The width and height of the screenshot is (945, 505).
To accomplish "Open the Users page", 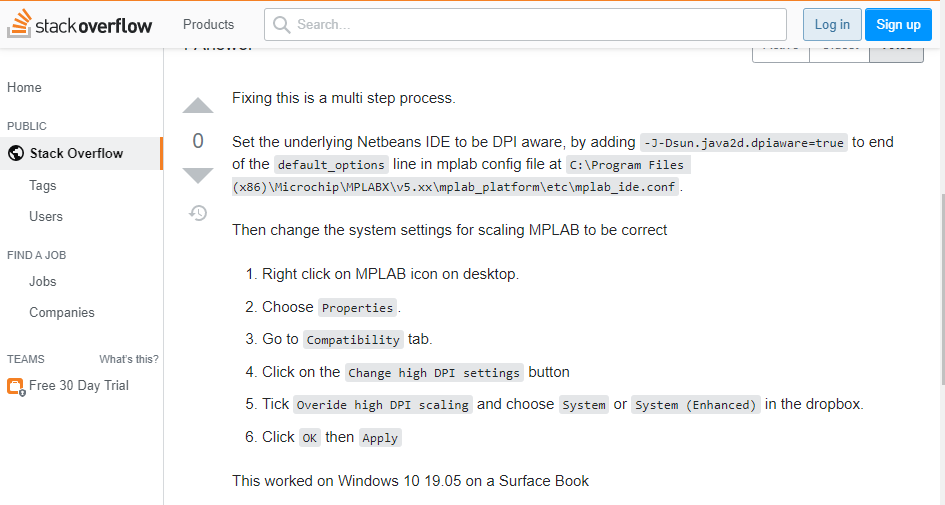I will click(46, 216).
